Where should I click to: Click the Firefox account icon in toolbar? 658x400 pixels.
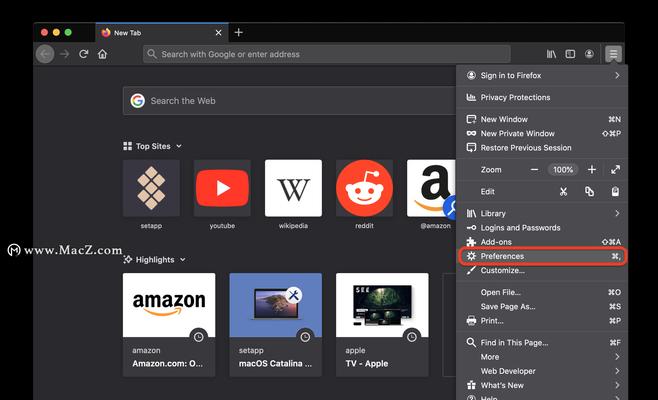tap(589, 54)
